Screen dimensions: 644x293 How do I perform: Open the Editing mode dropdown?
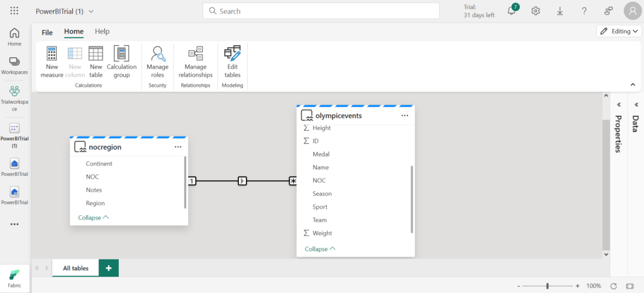pyautogui.click(x=619, y=31)
